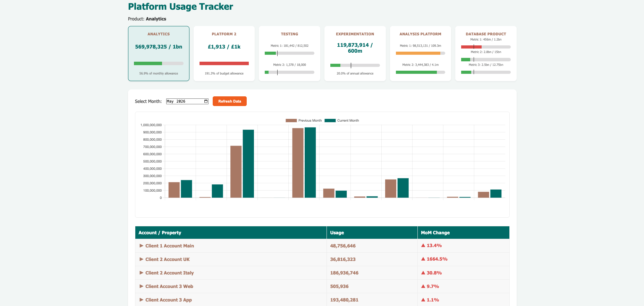Viewport: 644px width, 306px height.
Task: Click the Testing Metric 1 progress bar
Action: (x=289, y=53)
